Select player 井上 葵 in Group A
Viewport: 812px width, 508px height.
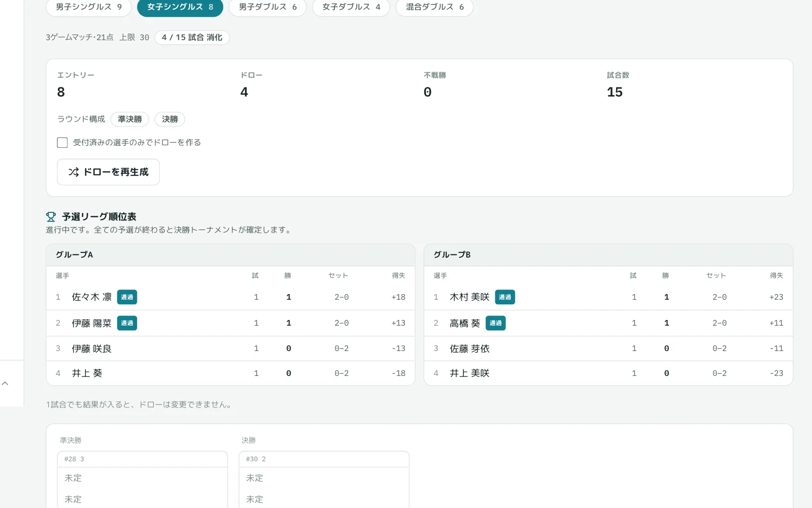coord(87,373)
